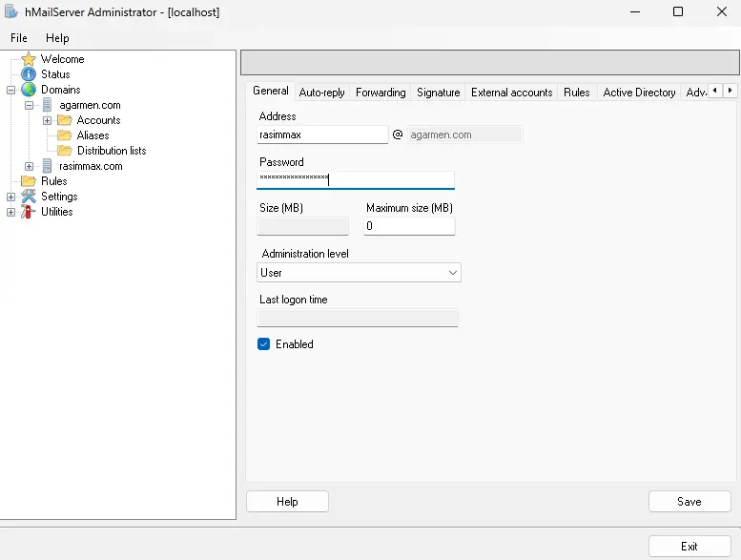Image resolution: width=741 pixels, height=560 pixels.
Task: Click the Password input field
Action: 356,179
